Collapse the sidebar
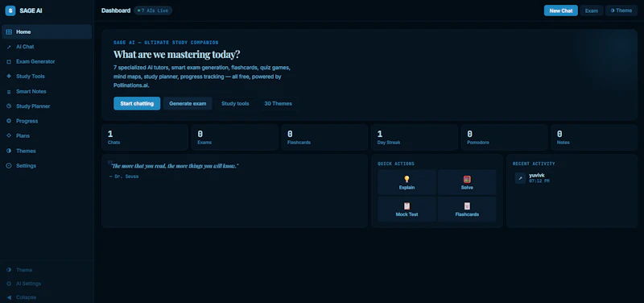 (x=47, y=297)
